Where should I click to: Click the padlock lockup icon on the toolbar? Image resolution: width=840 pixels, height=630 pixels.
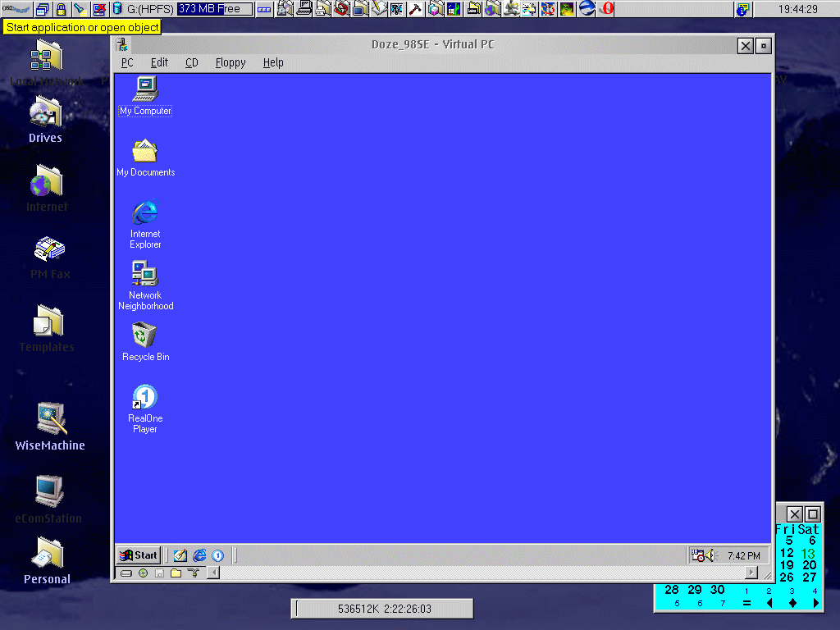tap(61, 9)
